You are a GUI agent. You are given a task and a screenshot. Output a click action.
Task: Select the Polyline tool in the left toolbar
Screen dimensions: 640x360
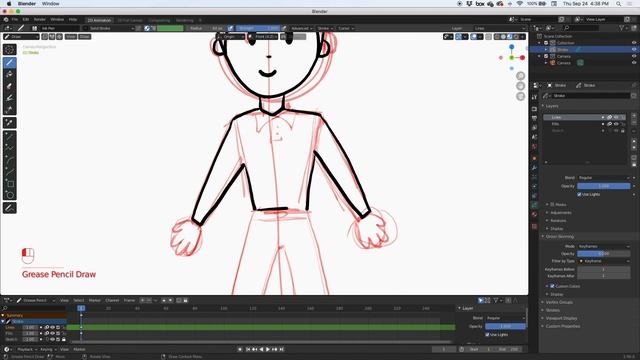click(9, 148)
